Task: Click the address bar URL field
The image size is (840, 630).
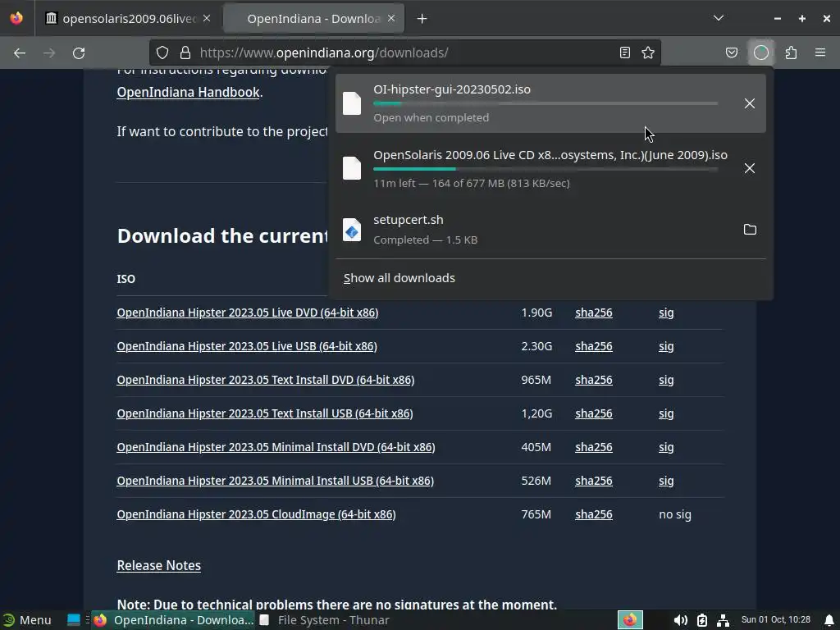Action: coord(404,52)
